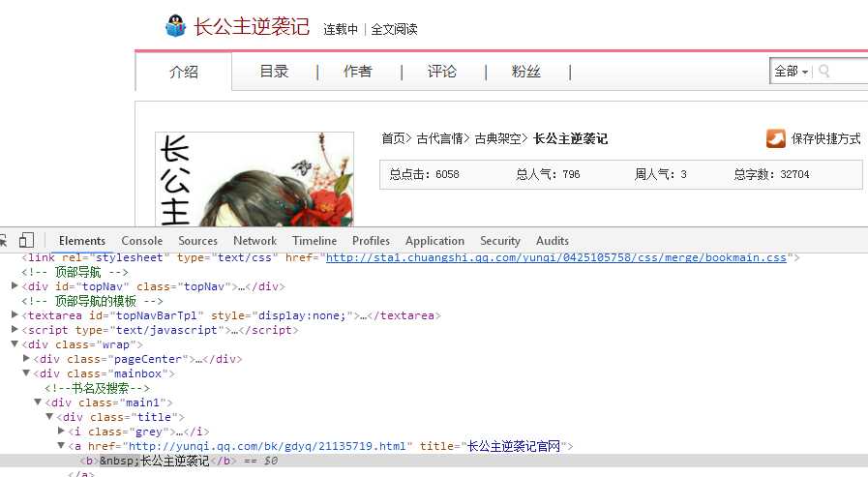The height and width of the screenshot is (477, 868).
Task: Expand the script text/javascript node
Action: 15,329
